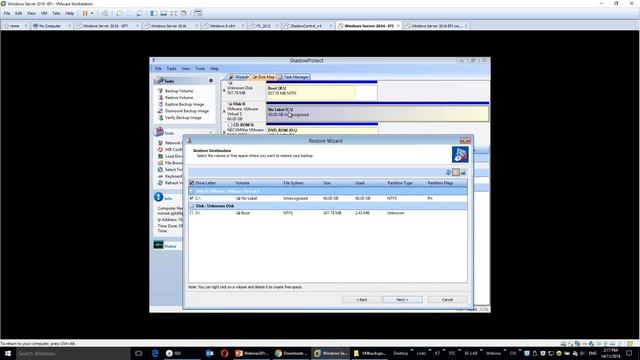Click the Task View taskbar icon
640x360 pixels.
pos(139,353)
